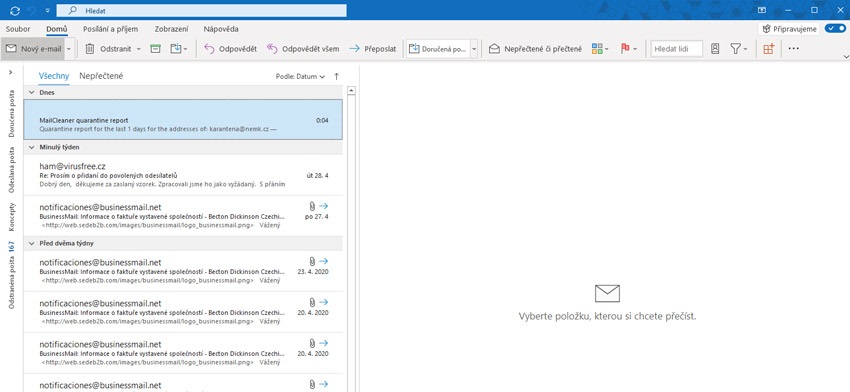
Task: Expand the quick steps gallery arrow
Action: [x=474, y=49]
